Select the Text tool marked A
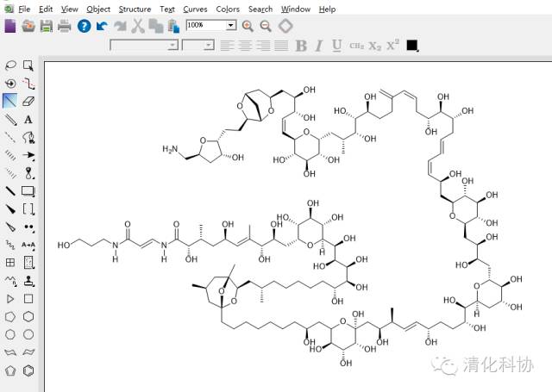The width and height of the screenshot is (552, 392). (x=28, y=120)
